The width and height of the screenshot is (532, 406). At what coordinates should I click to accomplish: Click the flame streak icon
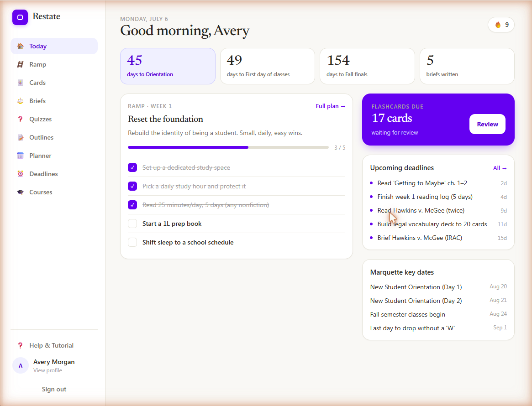498,25
